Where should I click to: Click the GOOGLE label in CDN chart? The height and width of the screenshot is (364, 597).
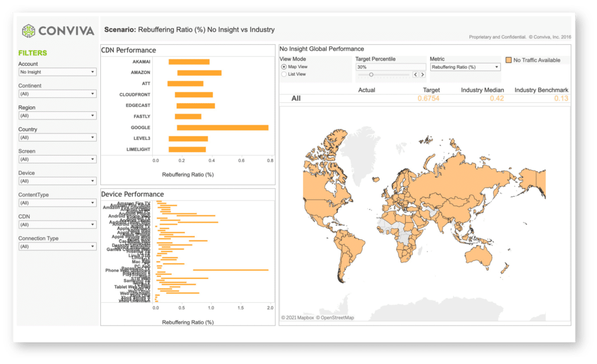click(141, 128)
